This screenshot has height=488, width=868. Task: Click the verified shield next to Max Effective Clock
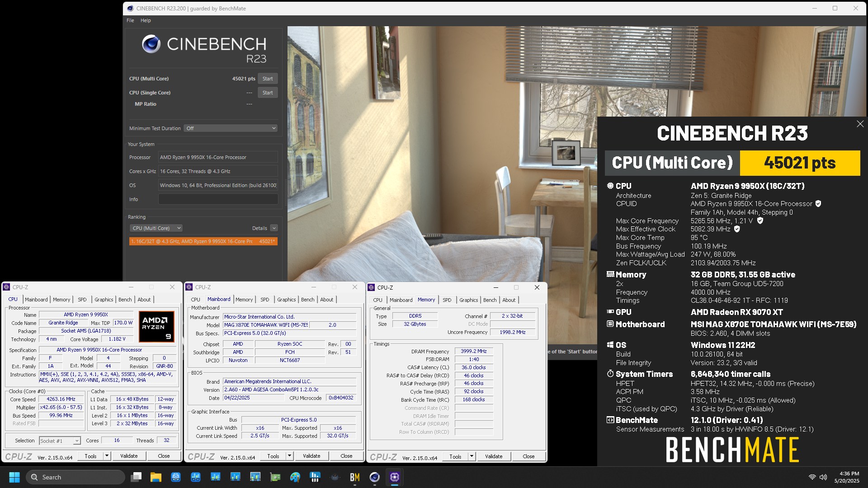737,229
